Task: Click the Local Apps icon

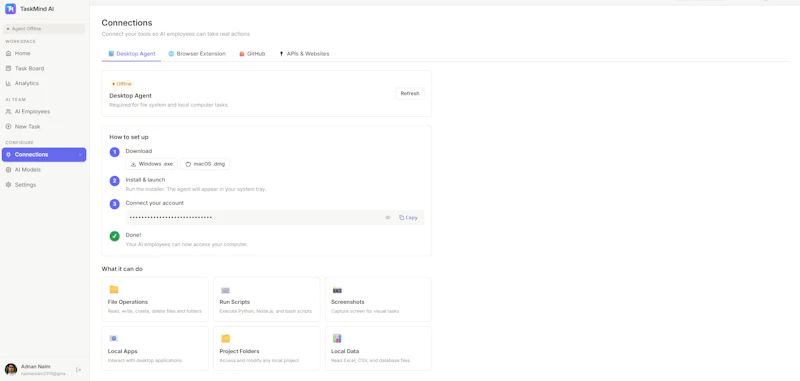Action: (x=113, y=339)
